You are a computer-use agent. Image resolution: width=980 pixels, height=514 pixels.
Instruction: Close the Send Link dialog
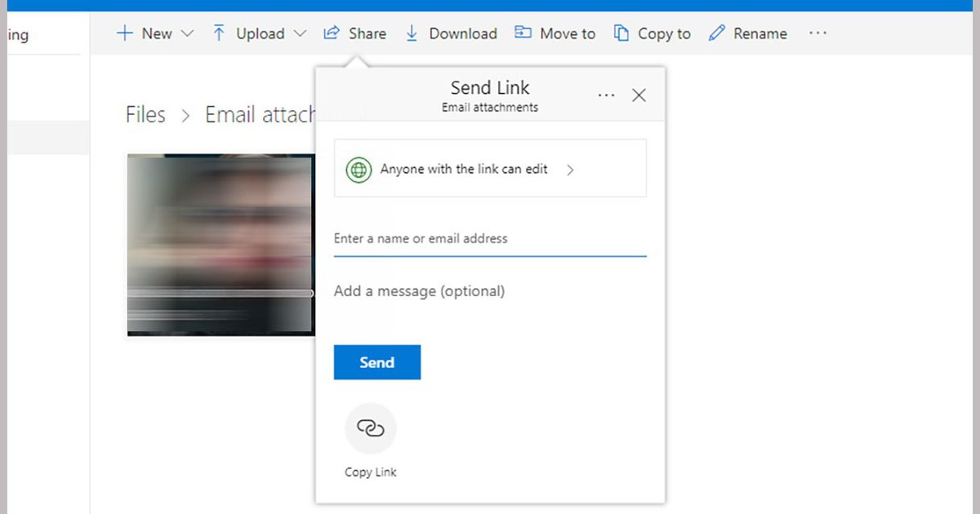coord(639,95)
